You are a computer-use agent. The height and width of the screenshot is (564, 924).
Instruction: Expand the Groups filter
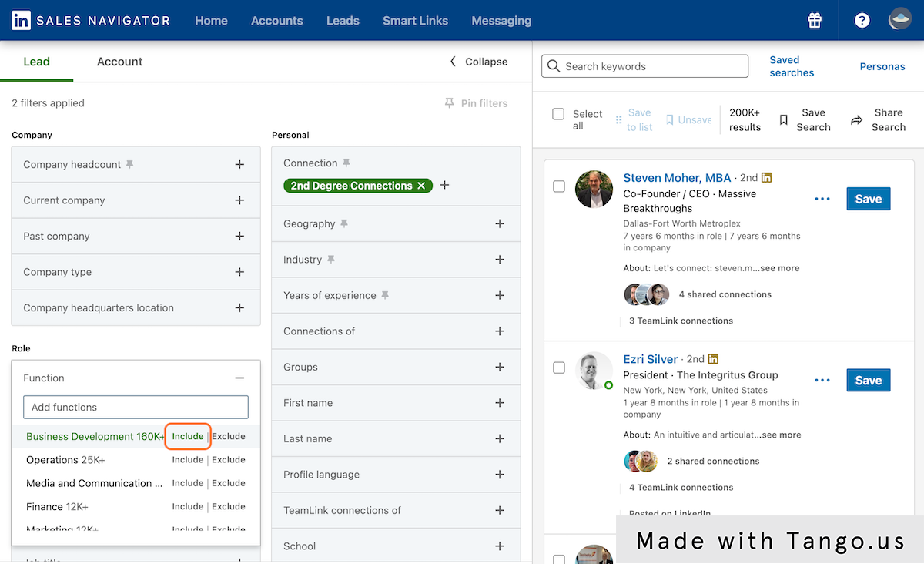pyautogui.click(x=500, y=367)
